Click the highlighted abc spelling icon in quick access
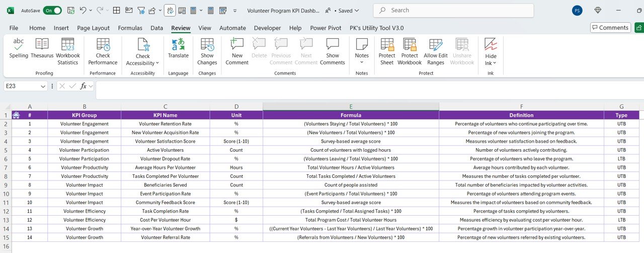 tap(170, 10)
